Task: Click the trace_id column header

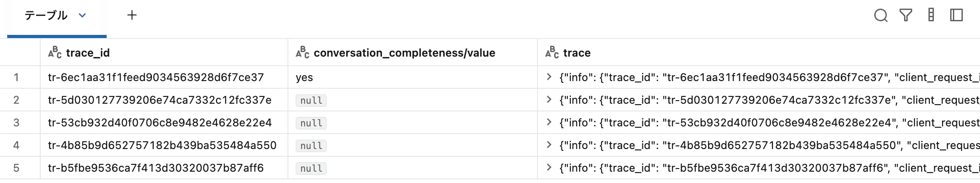Action: coord(88,53)
